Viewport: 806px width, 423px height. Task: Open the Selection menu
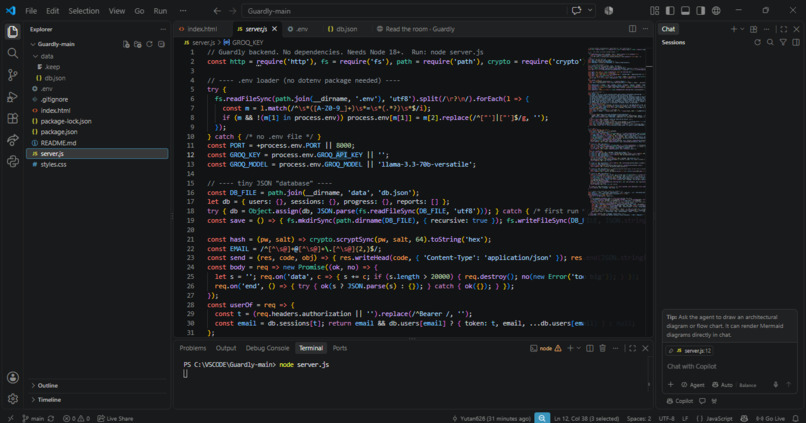tap(84, 11)
